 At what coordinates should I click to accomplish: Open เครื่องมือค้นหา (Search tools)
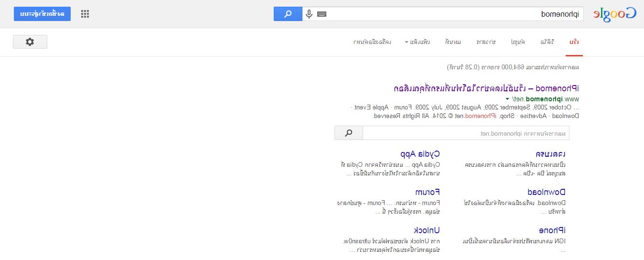tap(373, 42)
